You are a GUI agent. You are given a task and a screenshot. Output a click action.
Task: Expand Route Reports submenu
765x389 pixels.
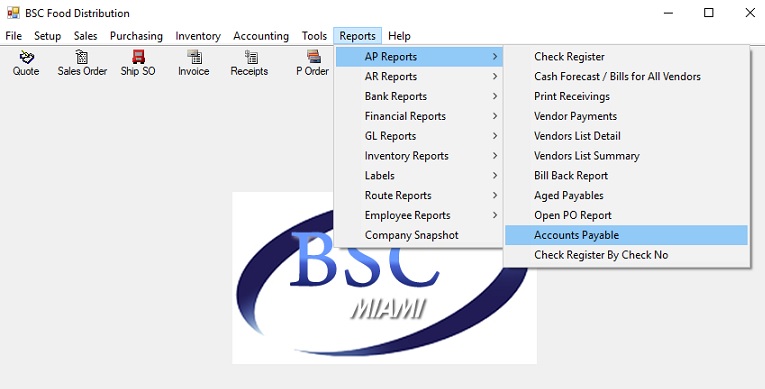[419, 196]
